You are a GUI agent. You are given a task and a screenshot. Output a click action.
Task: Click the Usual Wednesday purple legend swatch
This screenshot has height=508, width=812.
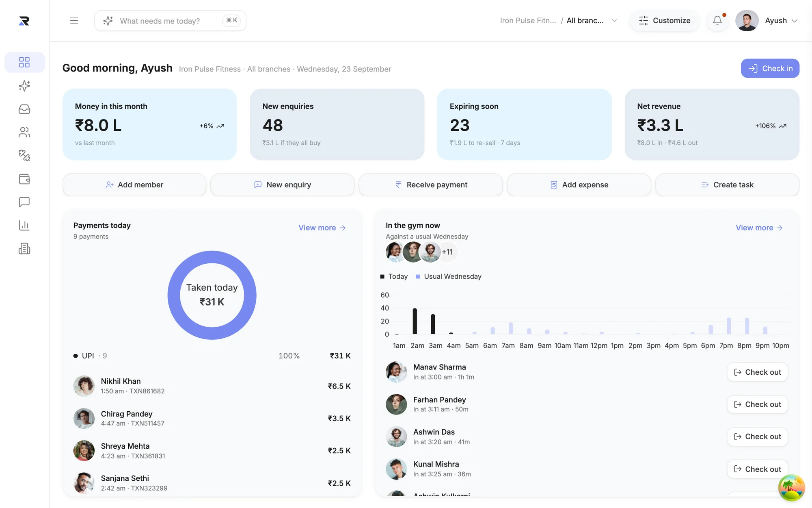pyautogui.click(x=418, y=276)
